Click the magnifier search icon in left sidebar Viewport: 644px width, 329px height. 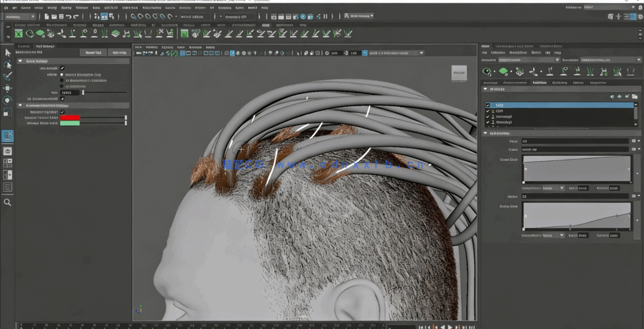[8, 202]
